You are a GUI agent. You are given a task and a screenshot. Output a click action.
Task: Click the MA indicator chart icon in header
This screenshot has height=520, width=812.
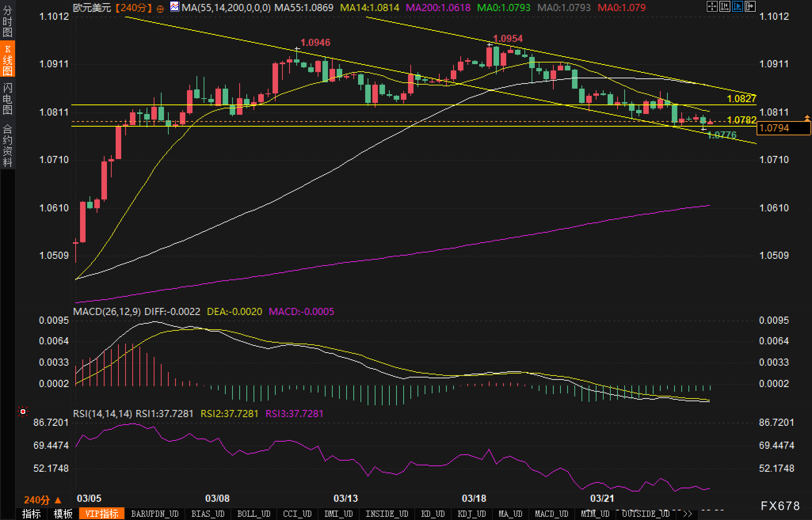coord(174,7)
